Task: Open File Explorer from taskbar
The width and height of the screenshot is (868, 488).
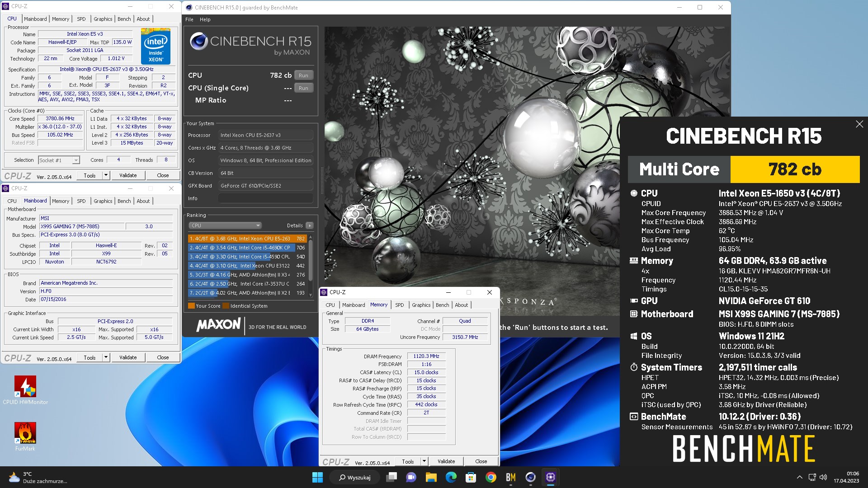Action: (x=431, y=477)
